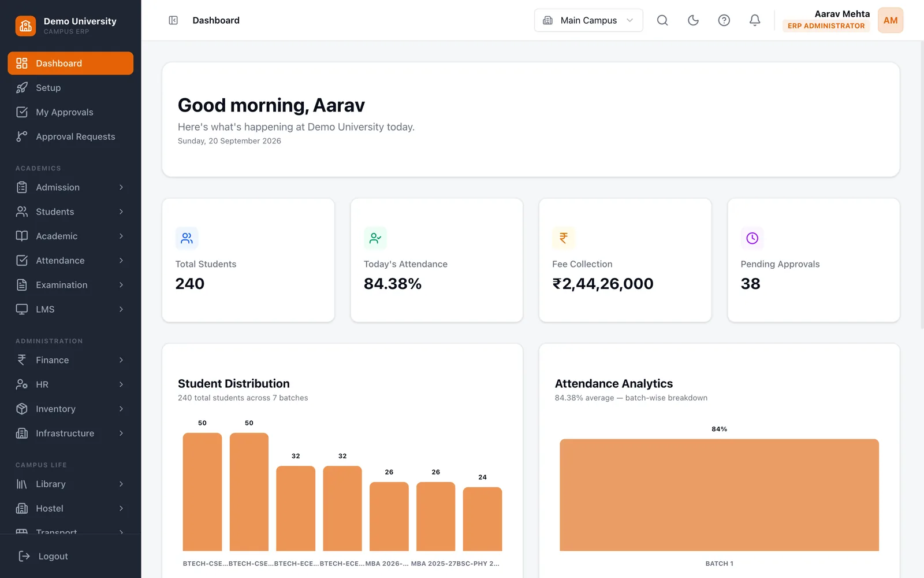Click the Finance rupee icon in sidebar
This screenshot has width=924, height=578.
click(x=22, y=360)
